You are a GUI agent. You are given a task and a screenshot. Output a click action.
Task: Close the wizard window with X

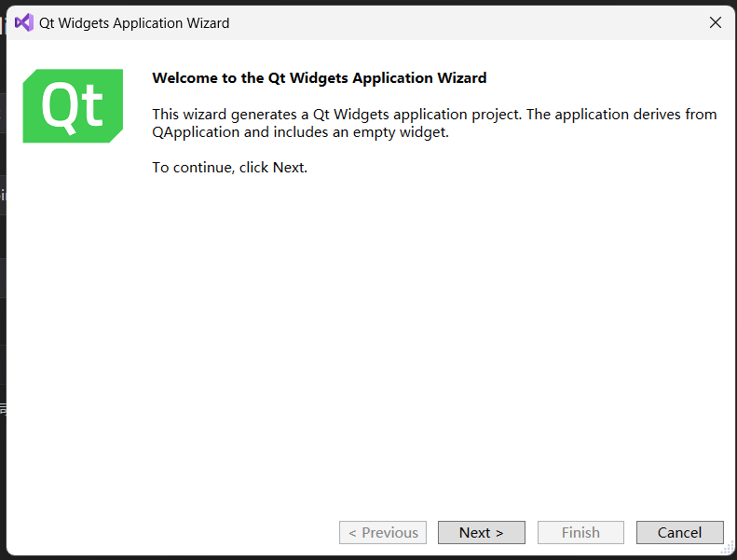pyautogui.click(x=715, y=22)
